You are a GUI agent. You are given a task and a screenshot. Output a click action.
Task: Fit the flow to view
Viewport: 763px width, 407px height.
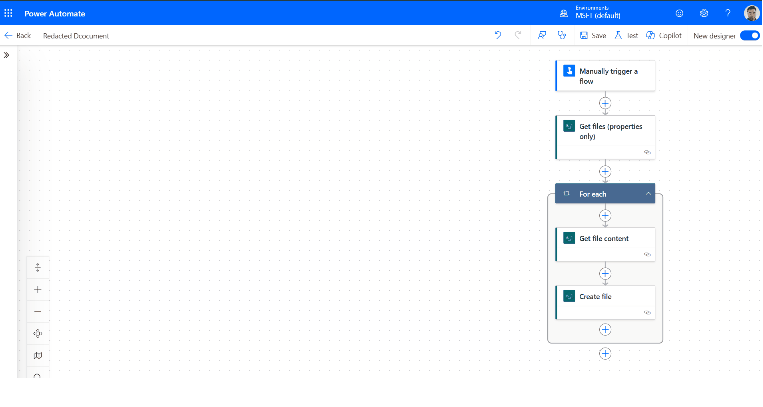37,333
